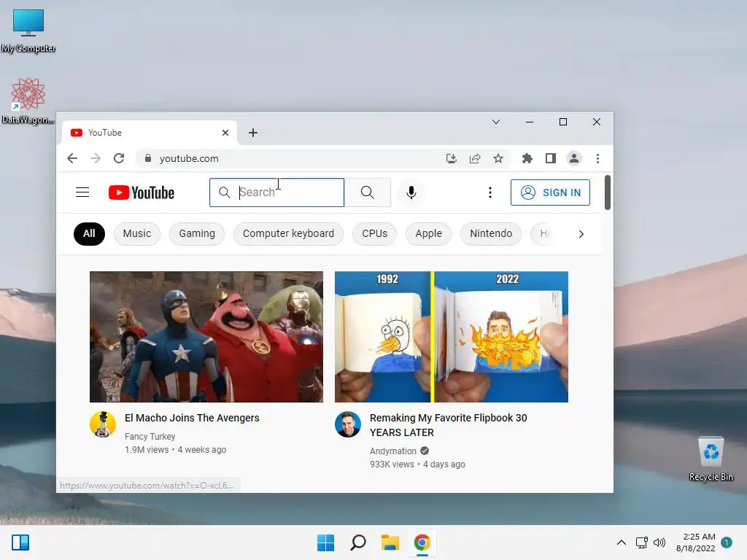Viewport: 747px width, 560px height.
Task: Open the YouTube settings three-dot menu
Action: point(489,192)
